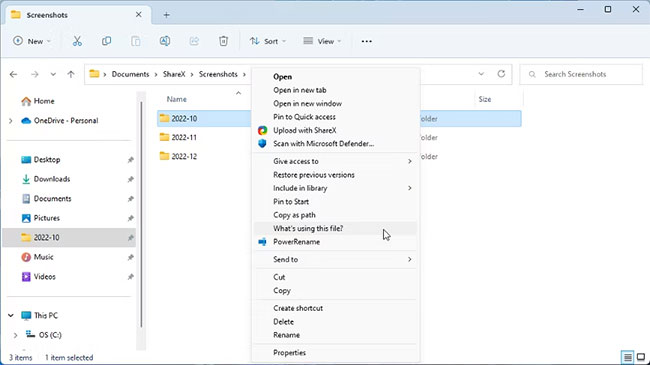Switch to details view in status bar

click(628, 357)
